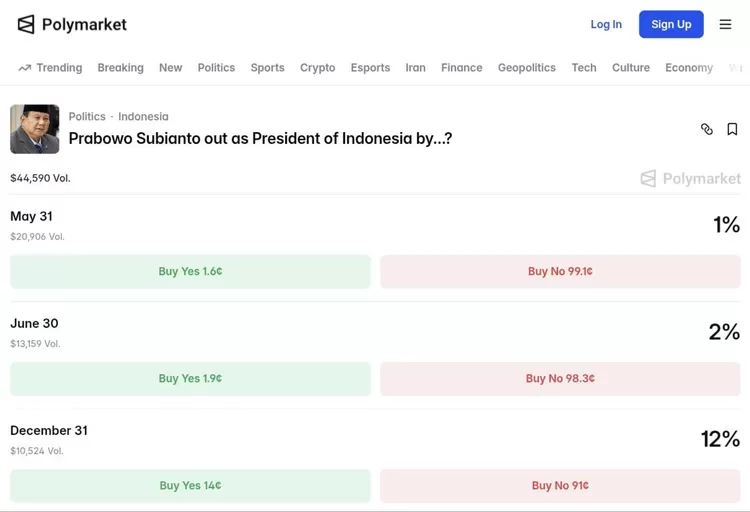
Task: Click the Polymarket wordmark in header
Action: click(x=84, y=24)
